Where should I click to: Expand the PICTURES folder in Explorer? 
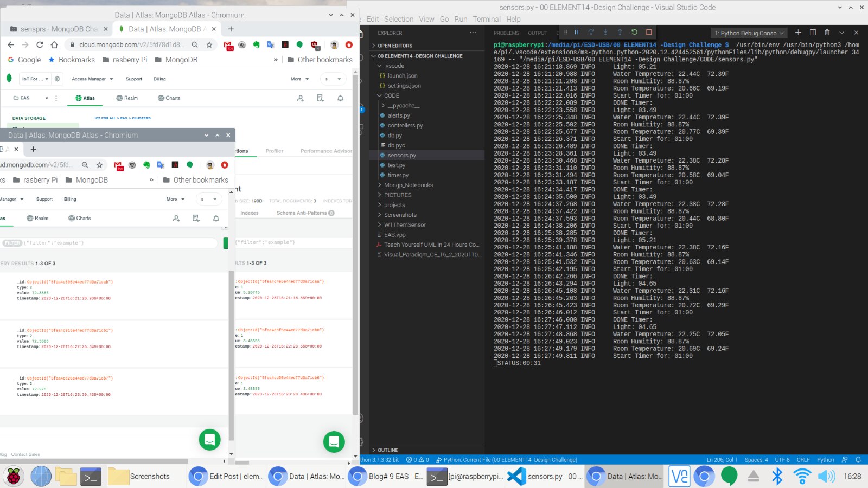[397, 195]
